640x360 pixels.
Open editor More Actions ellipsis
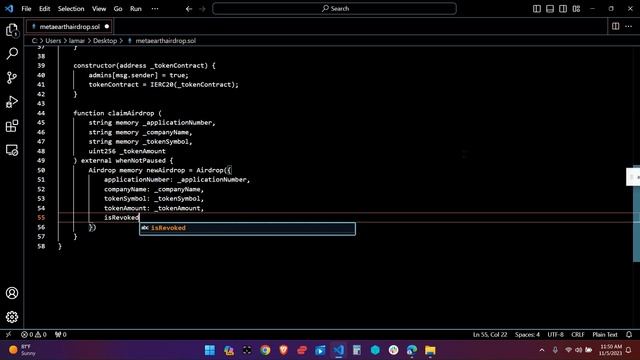click(629, 27)
